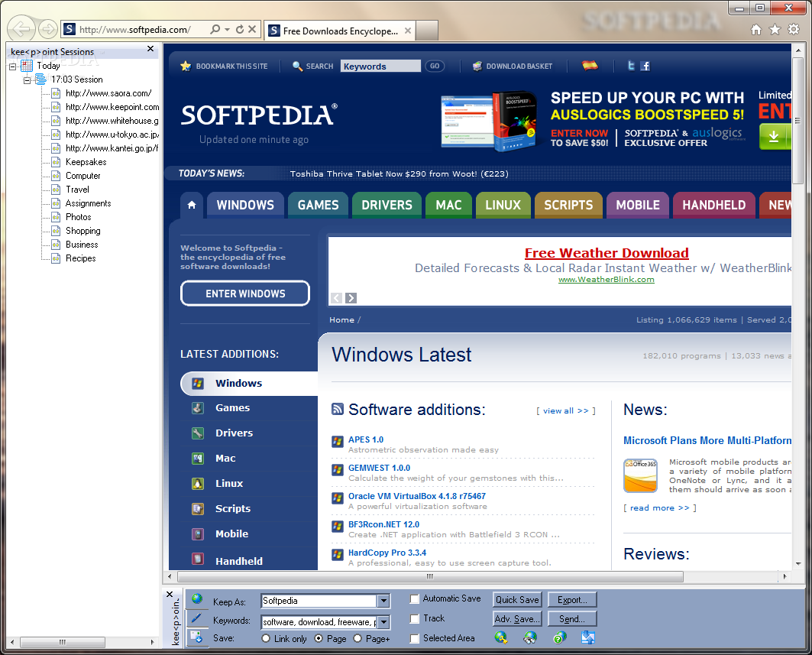Click the globe help question icon

560,637
